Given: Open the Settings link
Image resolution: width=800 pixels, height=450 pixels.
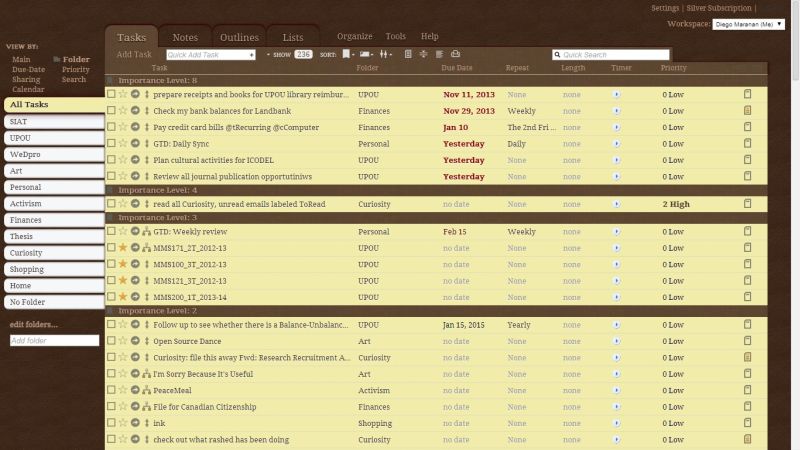Looking at the screenshot, I should [665, 8].
